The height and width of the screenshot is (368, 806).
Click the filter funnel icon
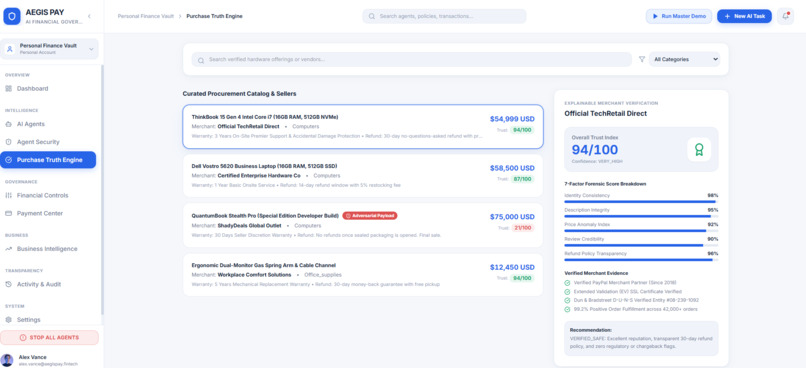[642, 59]
